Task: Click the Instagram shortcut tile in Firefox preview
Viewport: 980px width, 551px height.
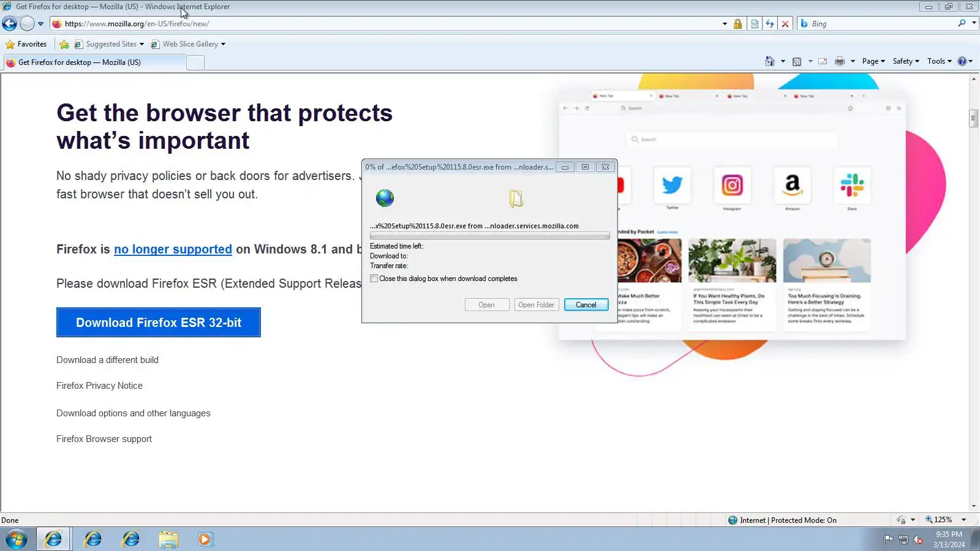Action: click(x=732, y=185)
